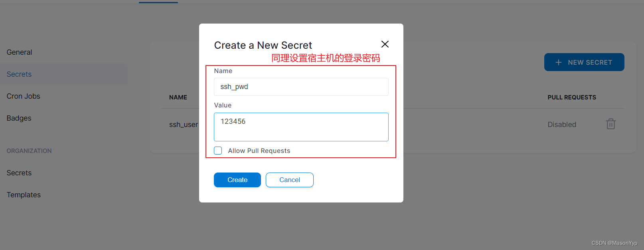View the organization Secrets section
644x250 pixels.
[19, 173]
